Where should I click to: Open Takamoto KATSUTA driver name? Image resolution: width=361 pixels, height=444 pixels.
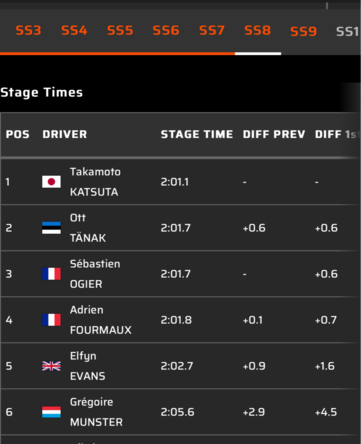(95, 182)
